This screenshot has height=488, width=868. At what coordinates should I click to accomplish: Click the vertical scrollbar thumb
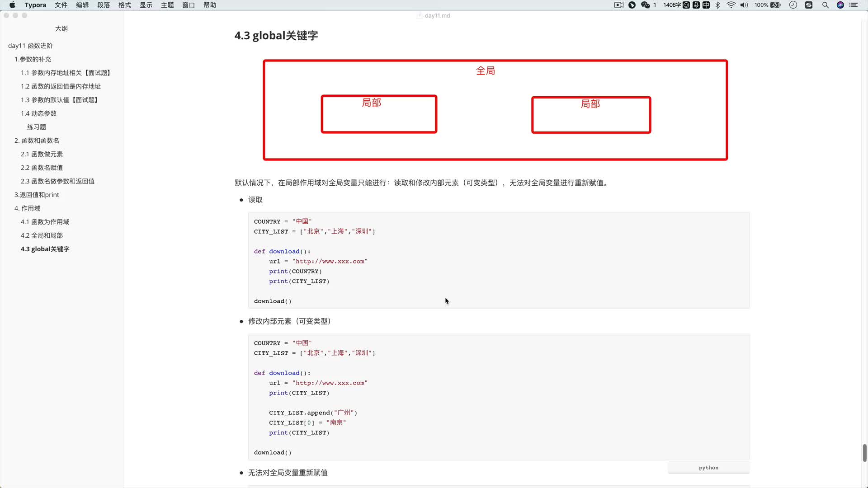click(x=864, y=453)
